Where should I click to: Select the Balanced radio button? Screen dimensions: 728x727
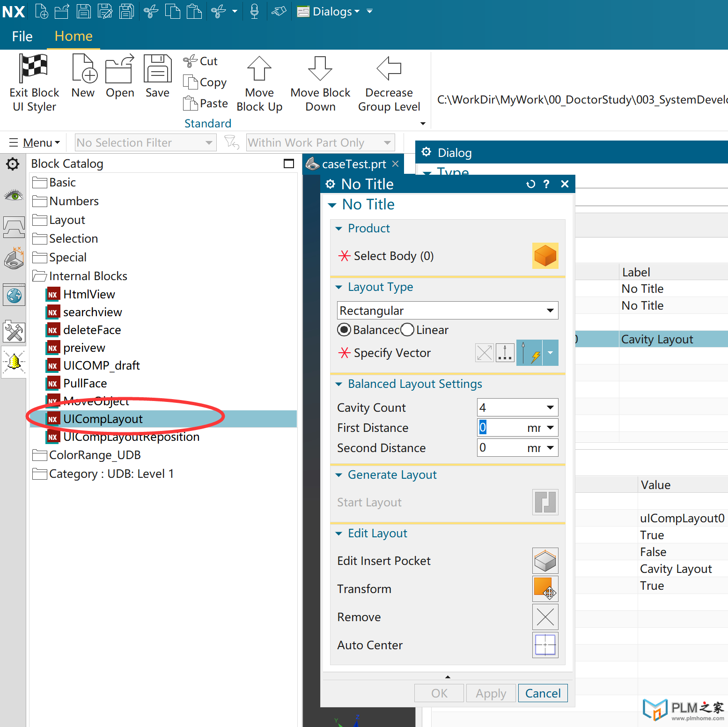coord(344,330)
